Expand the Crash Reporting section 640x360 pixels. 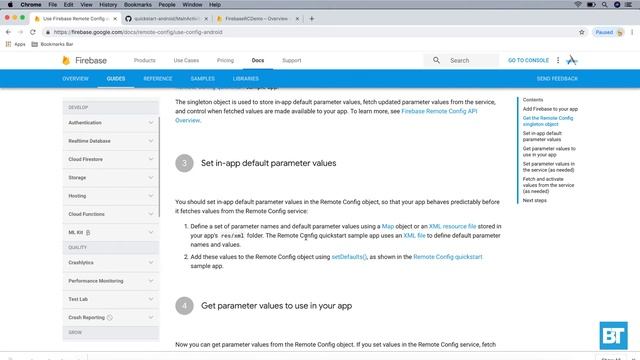111,318
